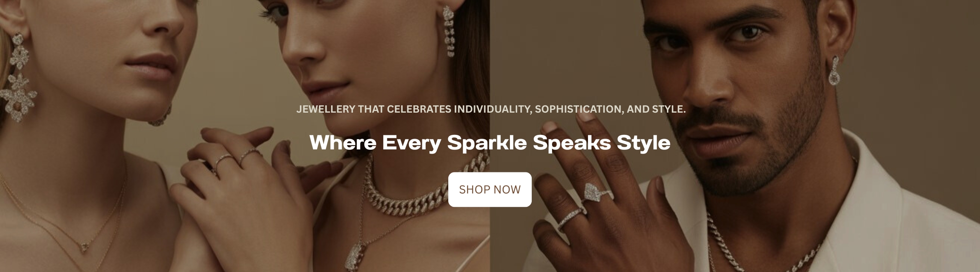Select the brunette woman's diamond drop earring
The image size is (980, 272).
point(451,31)
